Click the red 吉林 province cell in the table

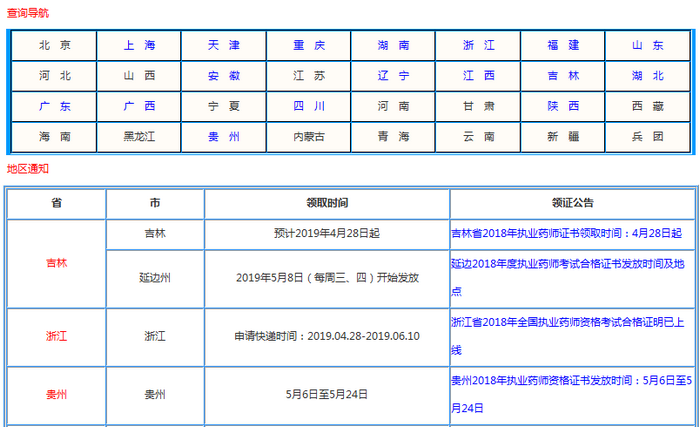56,263
